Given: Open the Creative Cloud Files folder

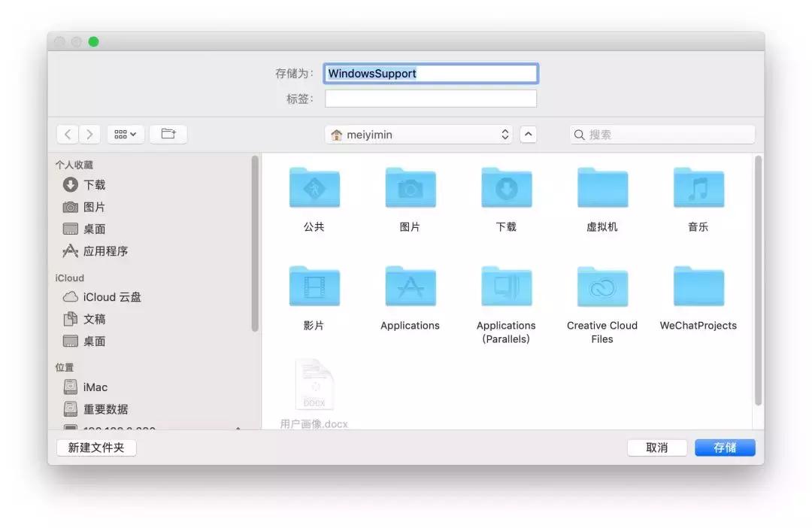Looking at the screenshot, I should (x=602, y=287).
